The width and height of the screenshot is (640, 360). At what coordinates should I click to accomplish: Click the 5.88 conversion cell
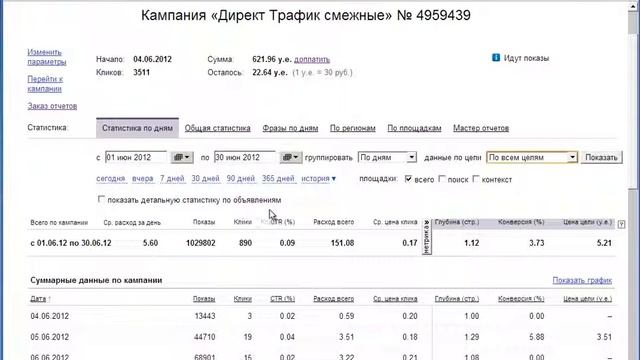pyautogui.click(x=537, y=337)
